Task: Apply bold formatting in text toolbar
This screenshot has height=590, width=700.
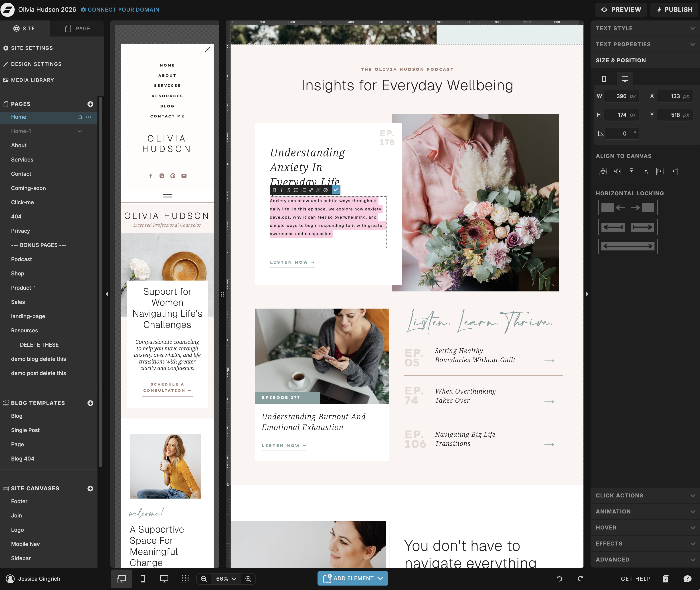Action: tap(275, 190)
